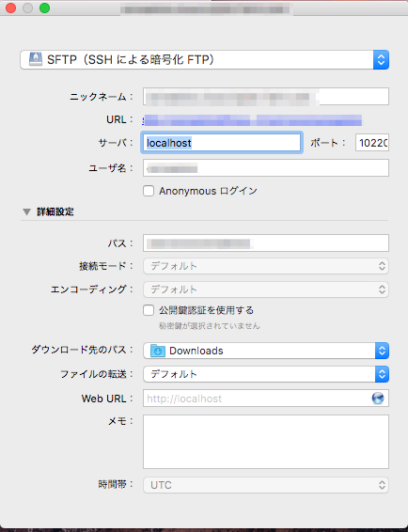Click the サーバ field containing localhost

(x=222, y=143)
